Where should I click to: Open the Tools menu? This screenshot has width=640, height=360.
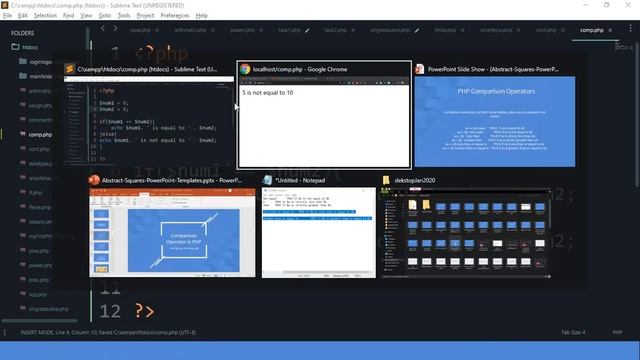[x=124, y=16]
